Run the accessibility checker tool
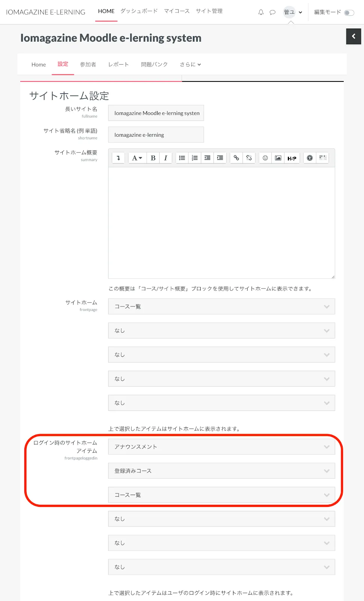The height and width of the screenshot is (601, 364). point(310,158)
